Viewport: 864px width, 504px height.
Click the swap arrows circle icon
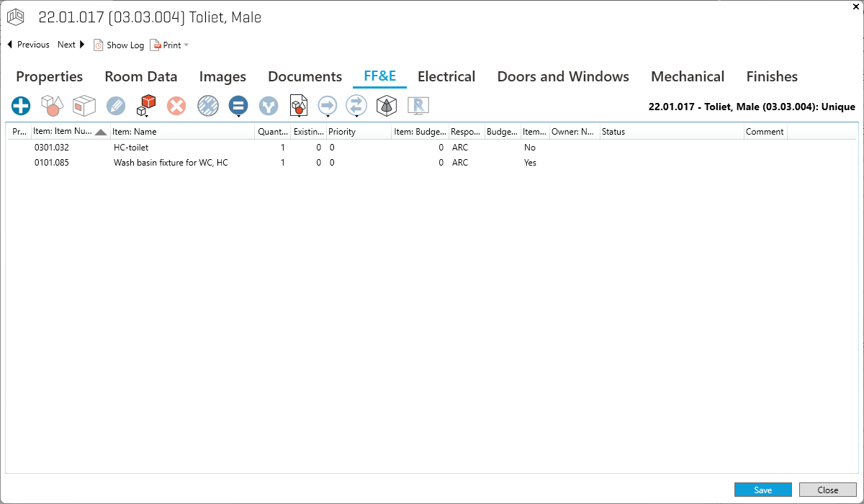point(356,106)
